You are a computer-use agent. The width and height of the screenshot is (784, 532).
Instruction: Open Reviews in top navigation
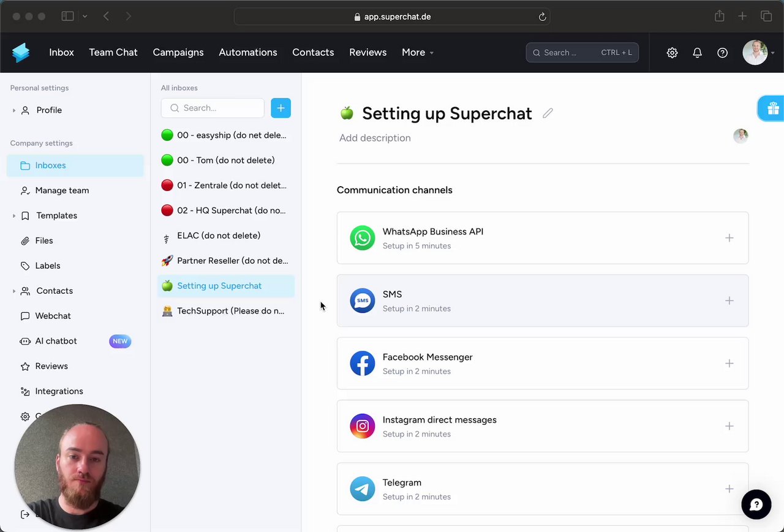click(367, 53)
